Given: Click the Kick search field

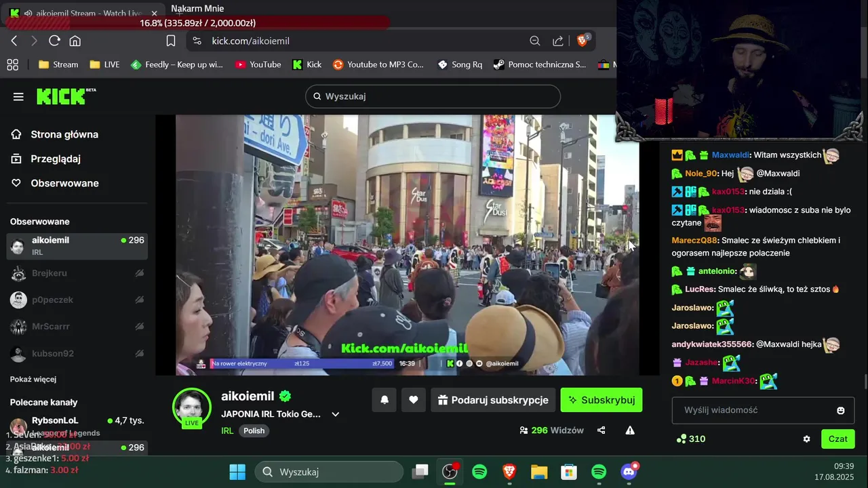Looking at the screenshot, I should pyautogui.click(x=433, y=96).
